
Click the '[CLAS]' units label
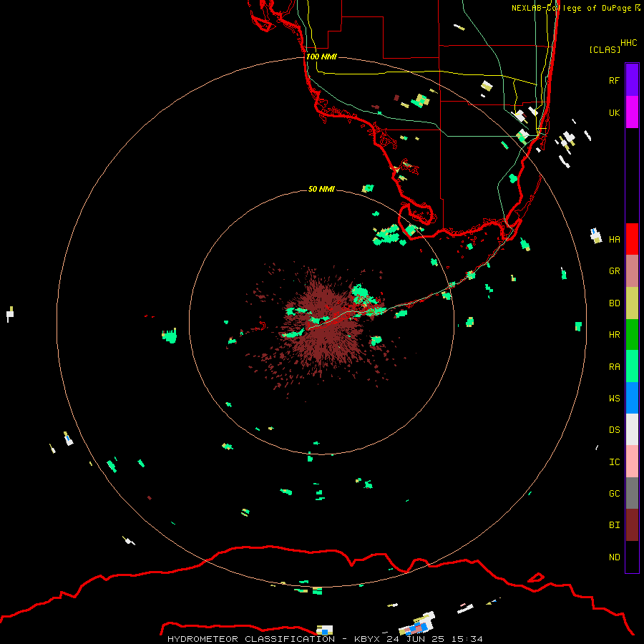605,49
